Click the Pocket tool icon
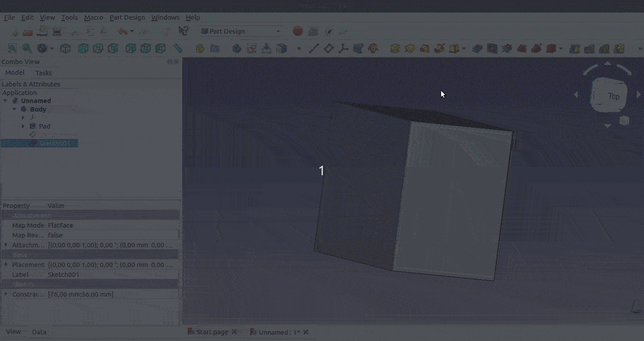Image resolution: width=644 pixels, height=341 pixels. pyautogui.click(x=477, y=48)
